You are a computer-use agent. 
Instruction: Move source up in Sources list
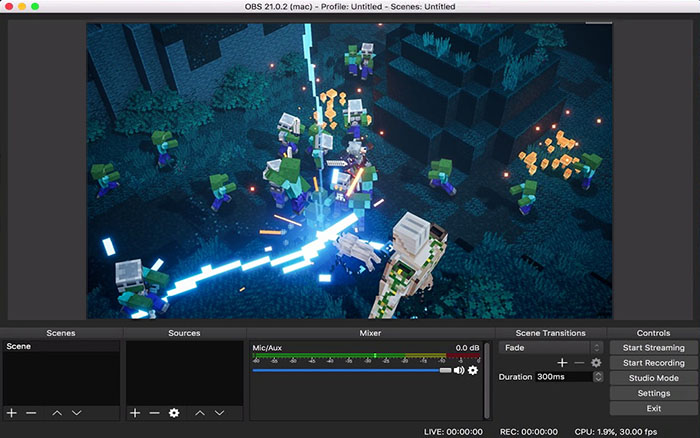(200, 413)
